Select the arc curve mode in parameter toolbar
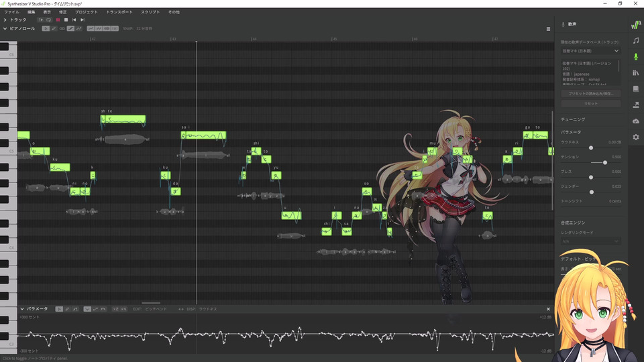The width and height of the screenshot is (644, 362). [103, 309]
